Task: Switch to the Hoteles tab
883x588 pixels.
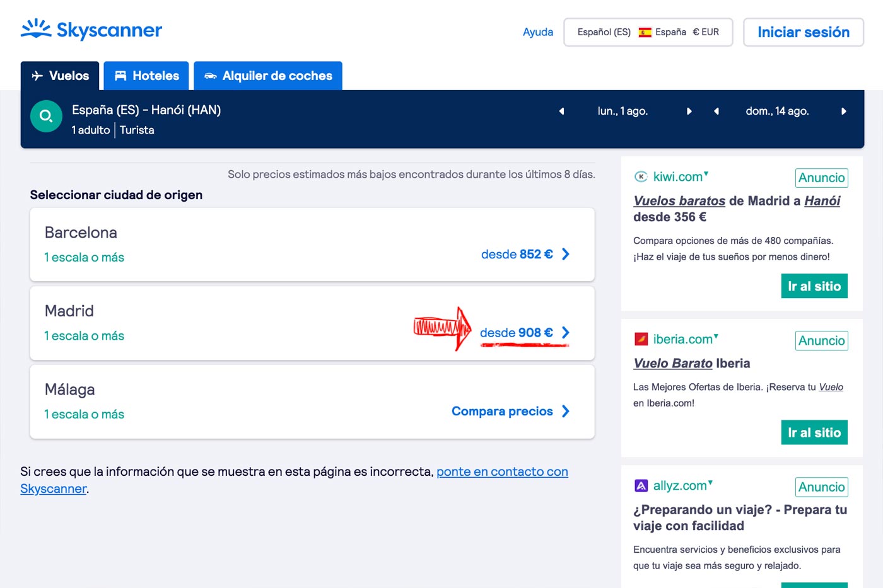Action: pos(146,76)
